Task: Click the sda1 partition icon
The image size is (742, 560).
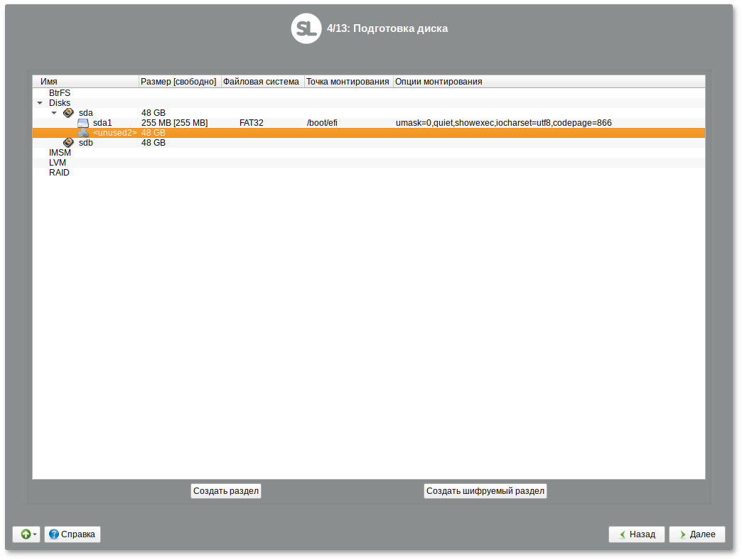Action: (83, 123)
